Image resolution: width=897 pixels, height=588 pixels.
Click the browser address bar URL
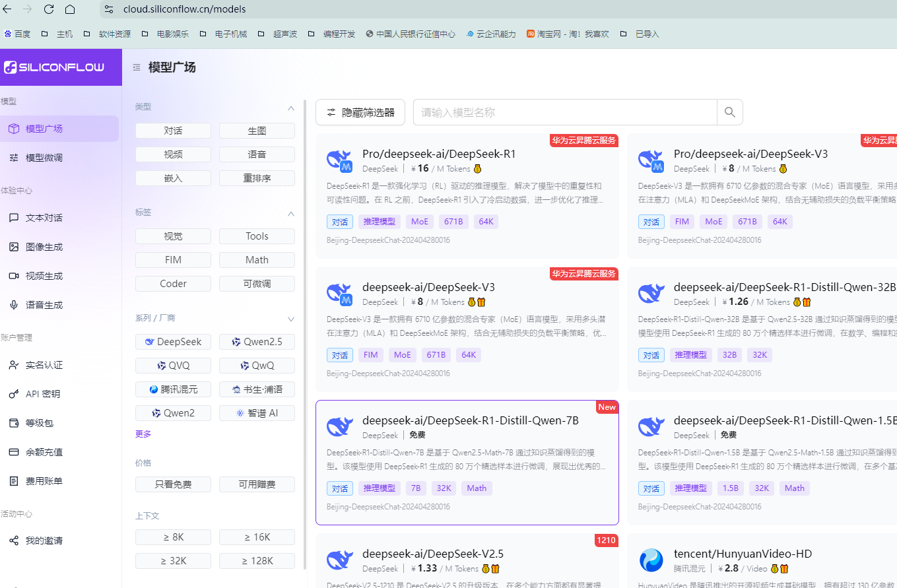(x=185, y=9)
